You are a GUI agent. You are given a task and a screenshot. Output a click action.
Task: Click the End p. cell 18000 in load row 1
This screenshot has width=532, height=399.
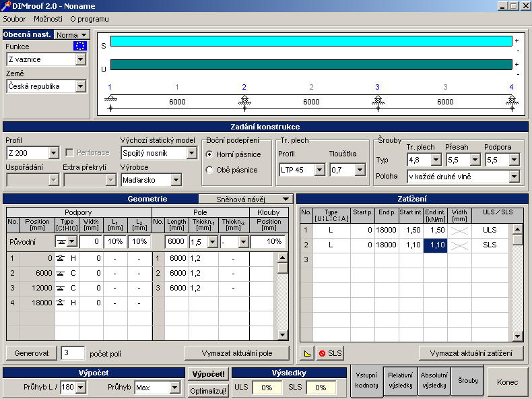[387, 231]
